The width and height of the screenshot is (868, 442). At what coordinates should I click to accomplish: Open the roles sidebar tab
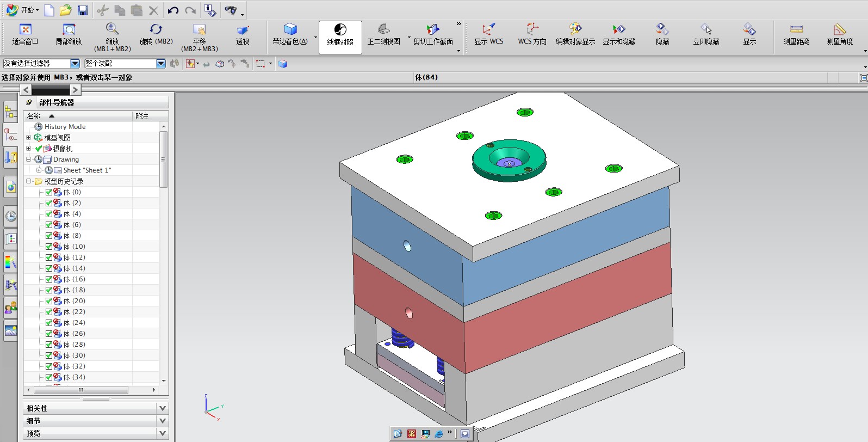coord(10,308)
